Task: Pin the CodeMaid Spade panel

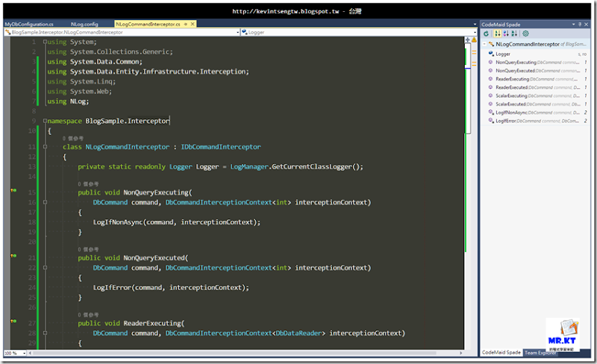Action: (x=580, y=25)
